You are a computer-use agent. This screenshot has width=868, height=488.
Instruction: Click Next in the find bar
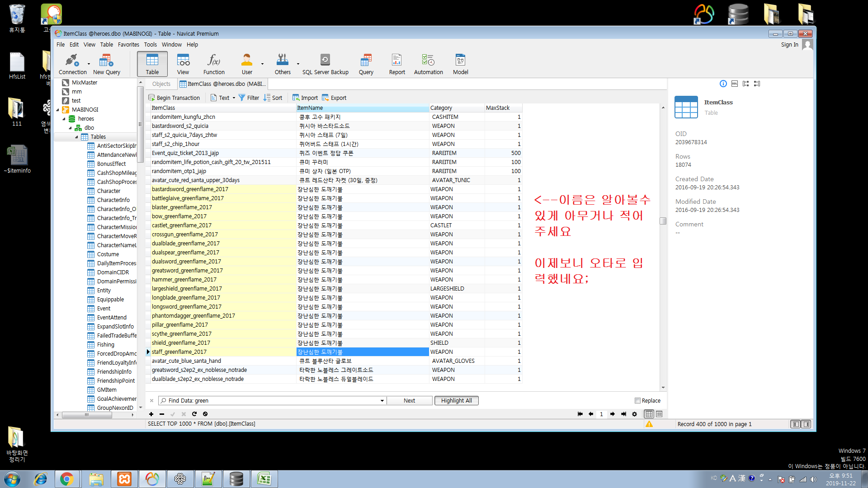(x=410, y=401)
